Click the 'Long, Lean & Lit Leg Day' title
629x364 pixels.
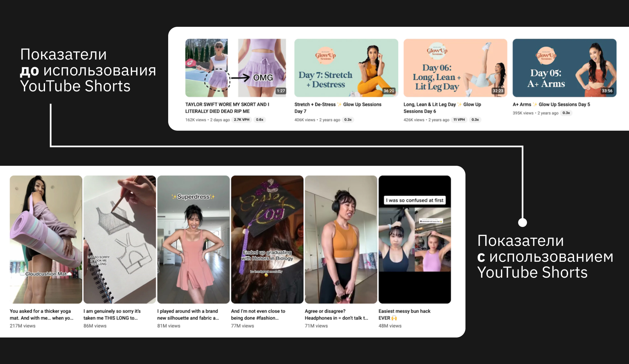pyautogui.click(x=442, y=108)
